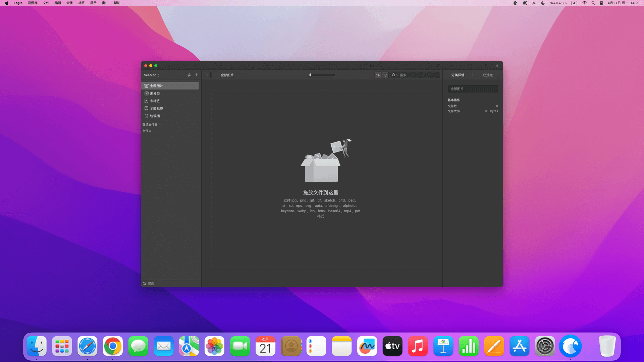
Task: Click the switch library arrows icon
Action: click(189, 75)
